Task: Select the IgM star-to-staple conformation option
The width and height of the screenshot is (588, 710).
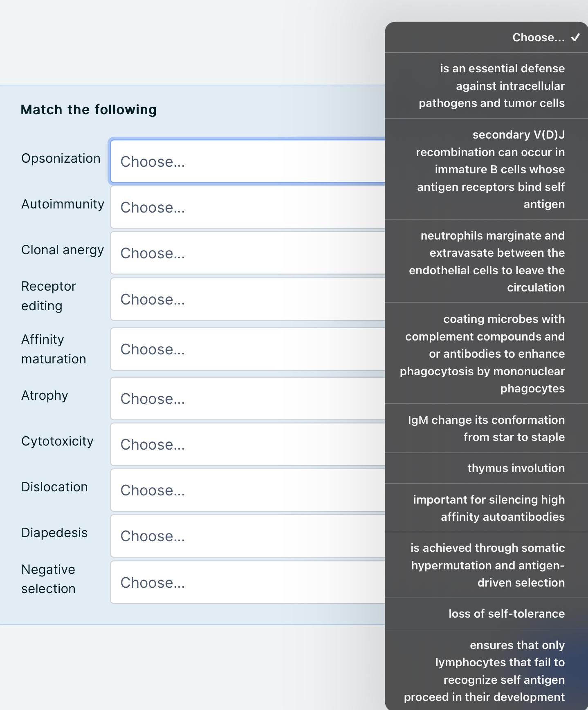Action: [487, 428]
